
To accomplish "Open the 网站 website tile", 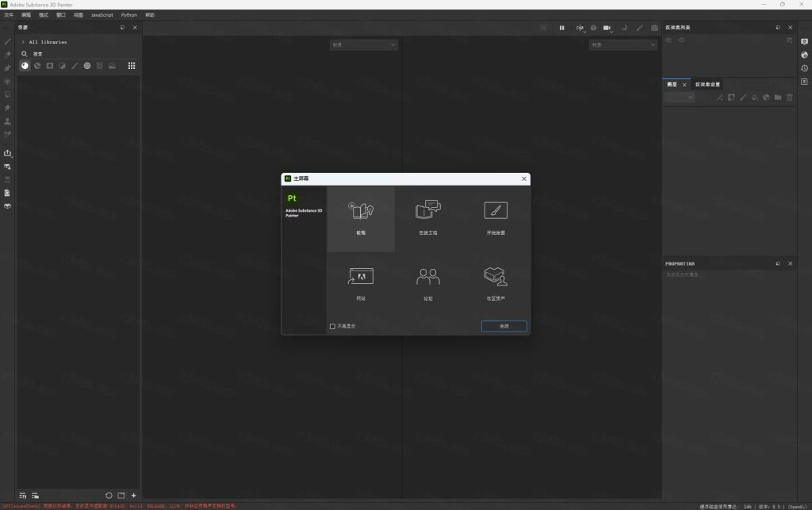I will [361, 284].
